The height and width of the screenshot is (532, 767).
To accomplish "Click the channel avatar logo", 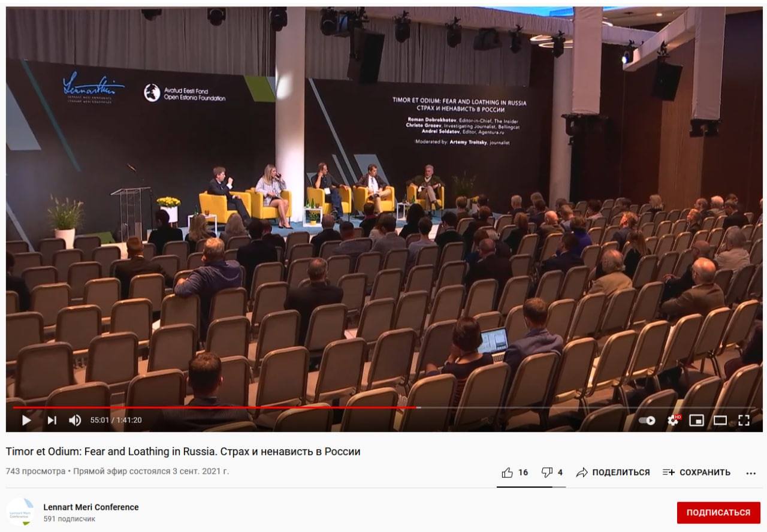I will [x=20, y=512].
